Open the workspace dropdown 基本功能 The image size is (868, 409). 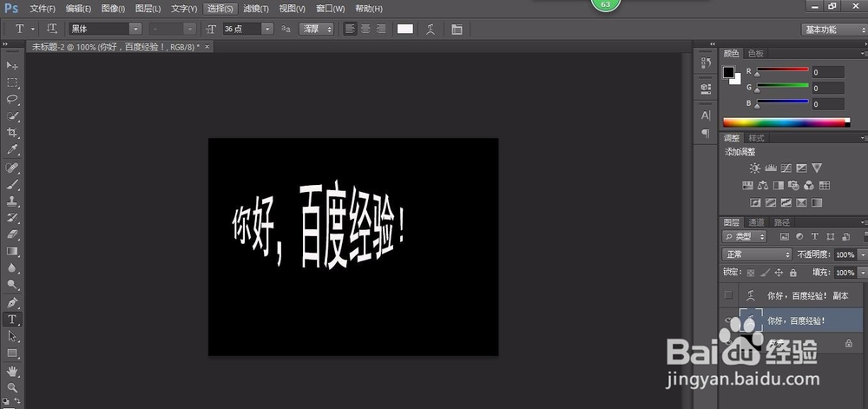pos(833,30)
